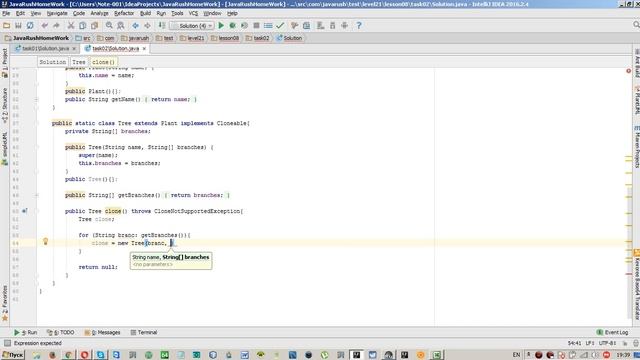Click JavaRushHomeWork breadcrumb
The height and width of the screenshot is (360, 640).
(37, 38)
